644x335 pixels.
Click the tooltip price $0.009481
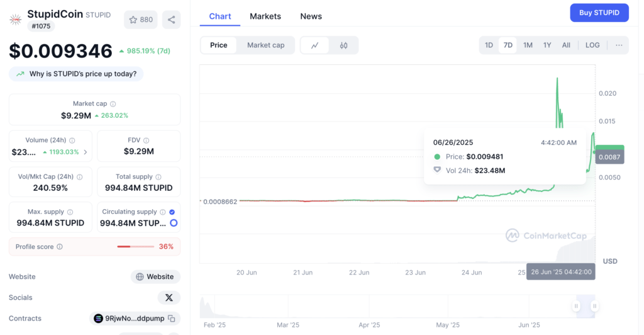tap(485, 157)
